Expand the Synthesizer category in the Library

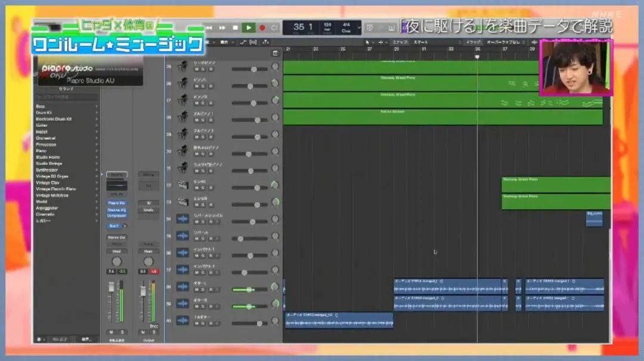[67, 170]
